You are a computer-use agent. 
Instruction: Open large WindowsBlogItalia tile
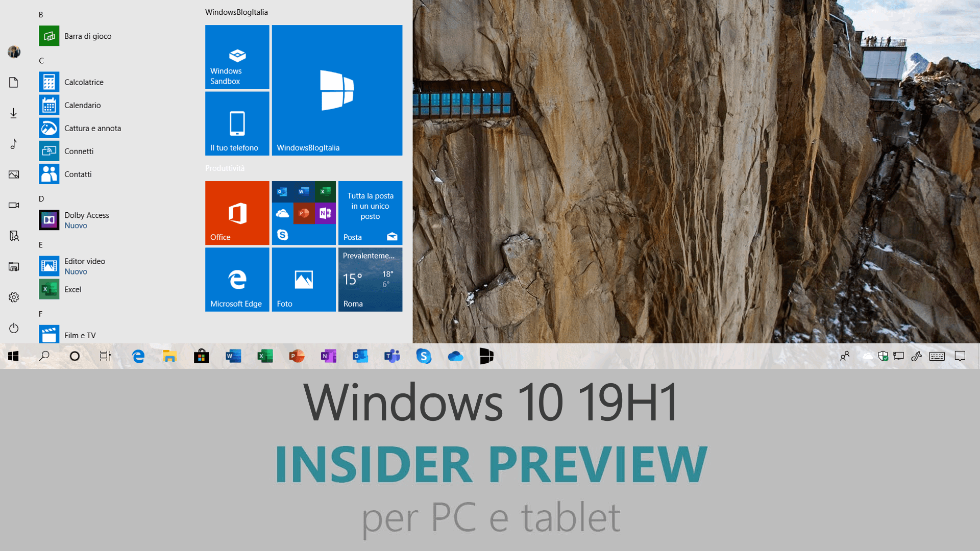click(337, 90)
